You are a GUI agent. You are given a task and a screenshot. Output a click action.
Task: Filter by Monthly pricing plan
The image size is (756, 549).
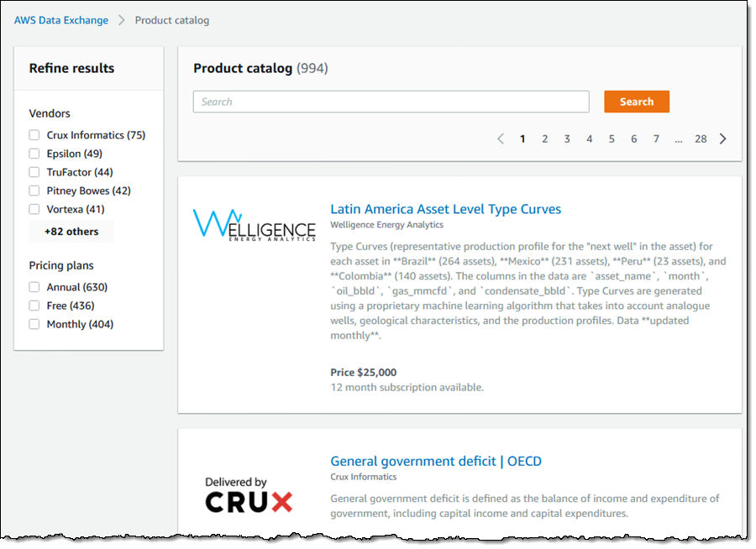(x=34, y=324)
